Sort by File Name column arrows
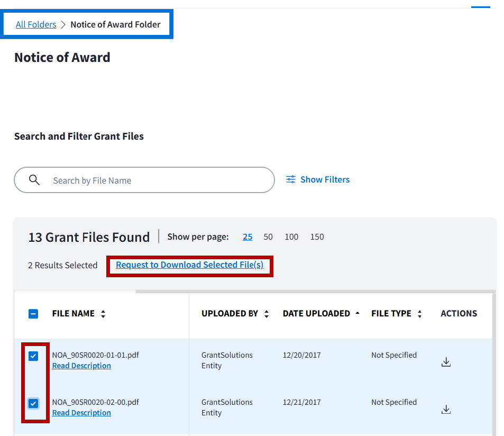This screenshot has height=436, width=504. pyautogui.click(x=103, y=314)
